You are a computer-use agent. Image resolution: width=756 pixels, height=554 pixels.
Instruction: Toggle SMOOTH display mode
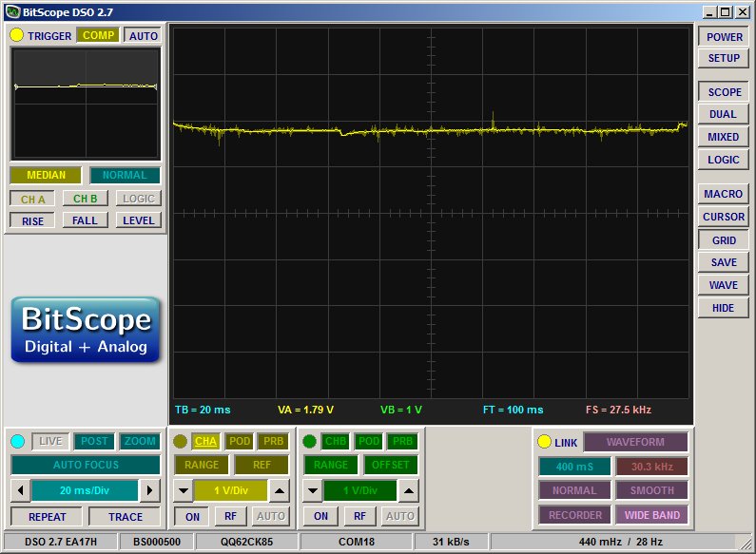pos(651,491)
